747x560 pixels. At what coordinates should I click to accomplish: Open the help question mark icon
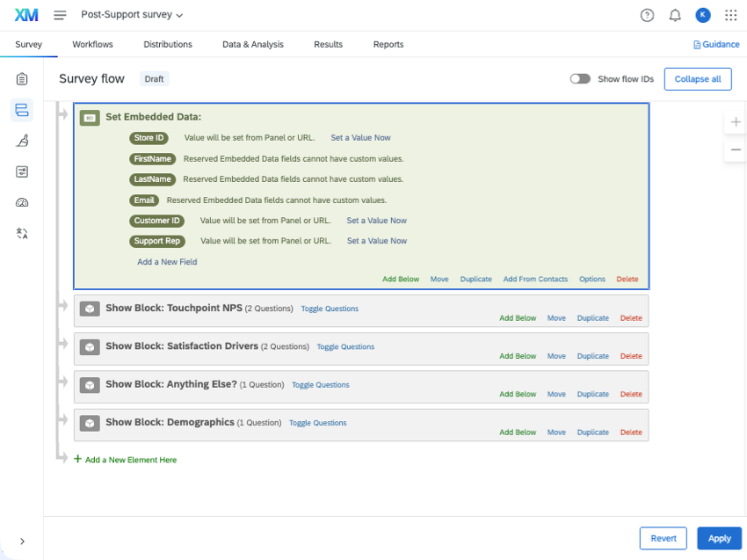pos(647,15)
